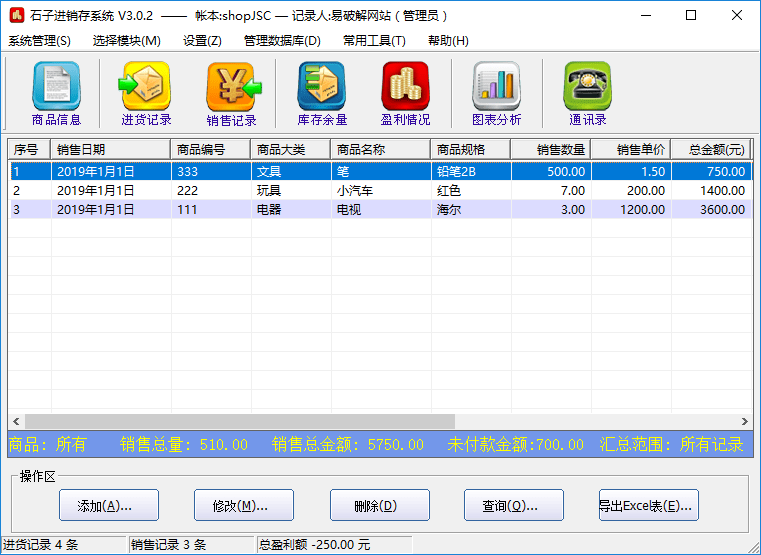Click the 删除(D) delete button

(x=379, y=506)
